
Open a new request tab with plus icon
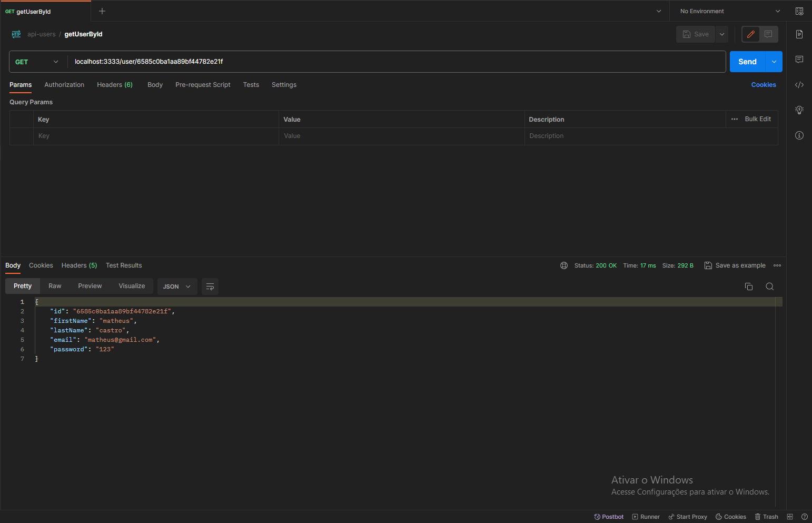(102, 11)
